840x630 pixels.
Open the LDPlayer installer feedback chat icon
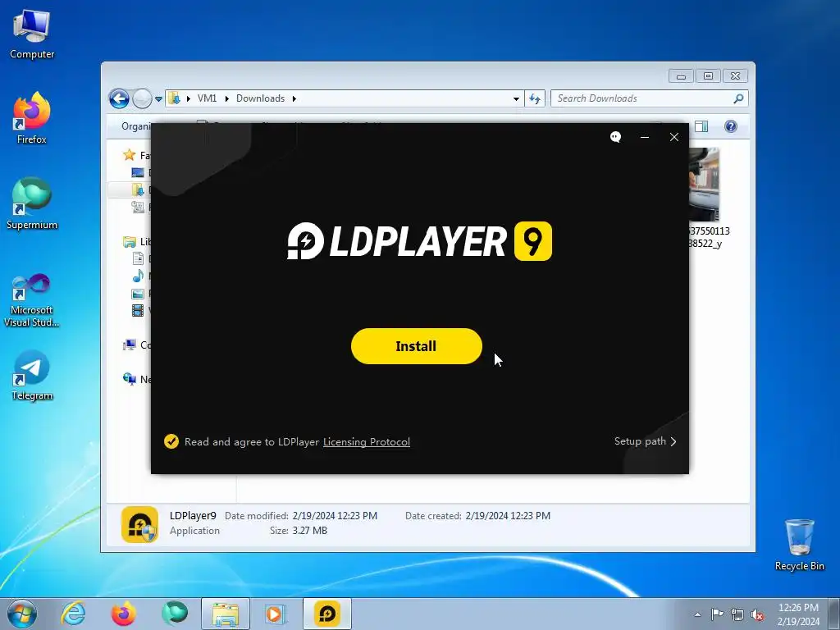(615, 137)
